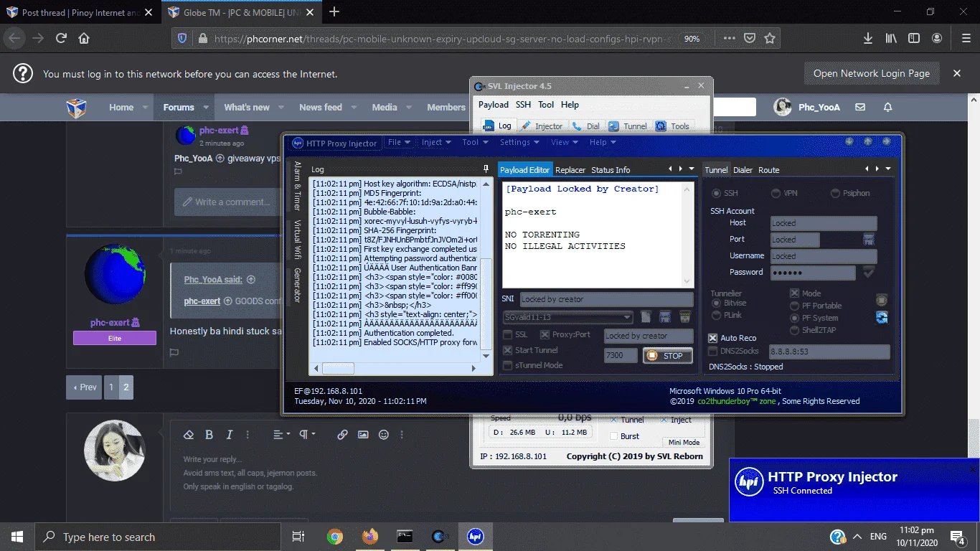Select the PLink tunnelier option

click(716, 315)
